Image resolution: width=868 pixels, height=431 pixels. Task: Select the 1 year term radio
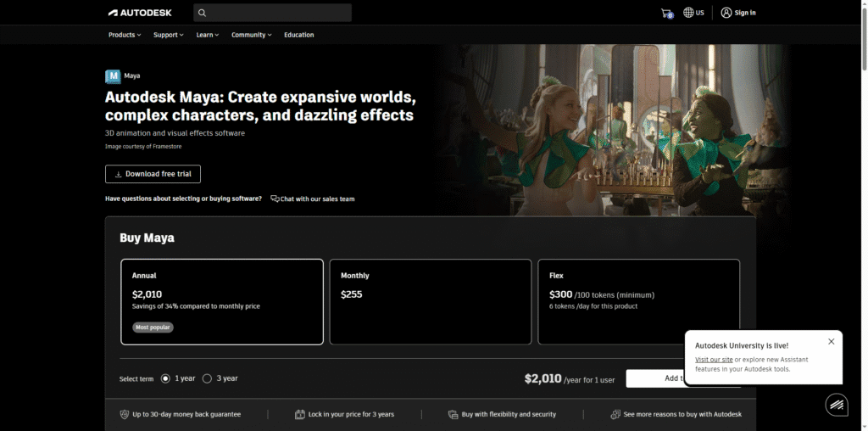coord(165,378)
